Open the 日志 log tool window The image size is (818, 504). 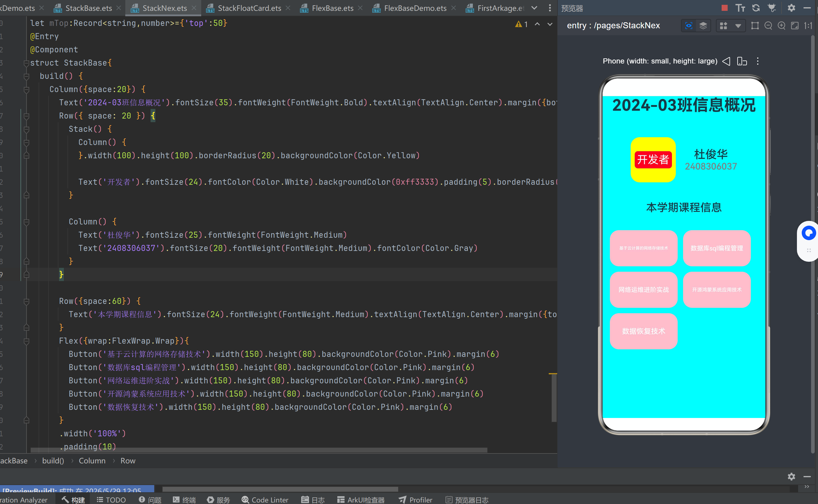(313, 500)
